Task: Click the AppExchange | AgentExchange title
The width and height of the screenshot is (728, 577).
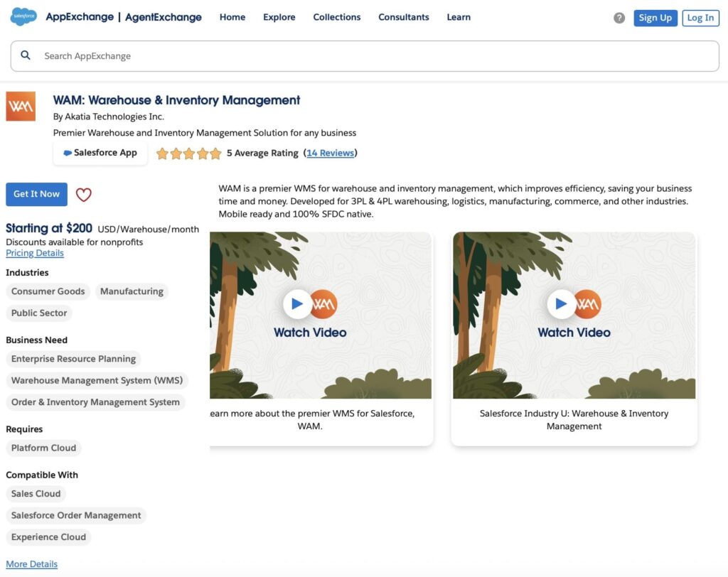Action: pyautogui.click(x=124, y=17)
